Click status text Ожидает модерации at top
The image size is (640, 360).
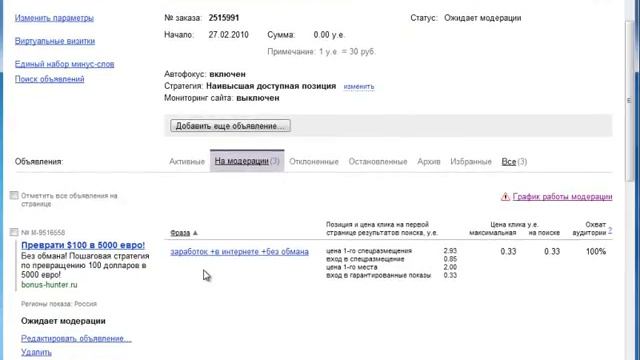tap(482, 18)
